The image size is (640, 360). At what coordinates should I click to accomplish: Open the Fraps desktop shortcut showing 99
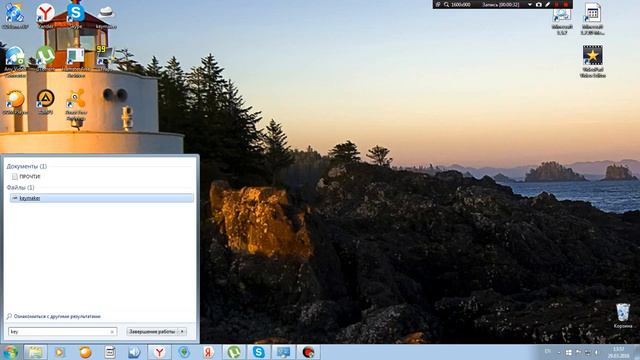coord(105,57)
